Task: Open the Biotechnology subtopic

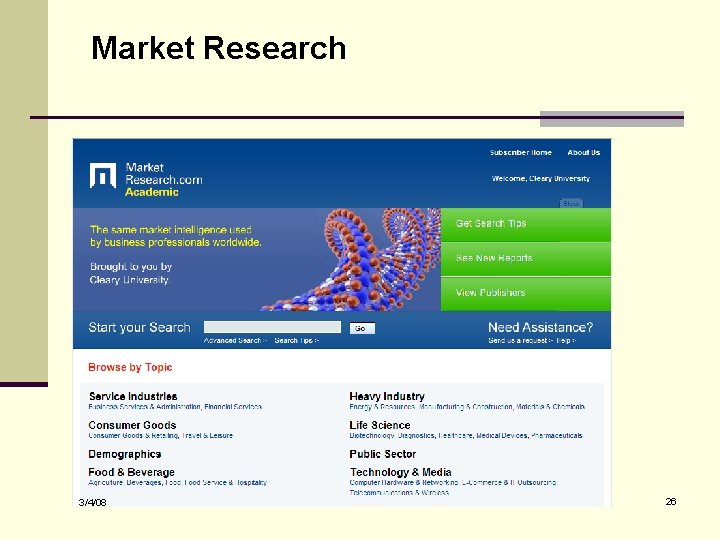Action: [372, 436]
